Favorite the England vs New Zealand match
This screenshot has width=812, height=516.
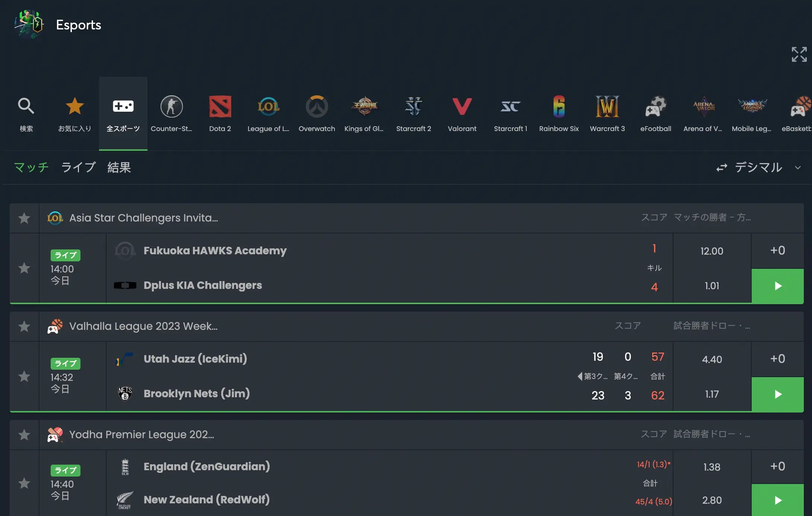[x=24, y=483]
